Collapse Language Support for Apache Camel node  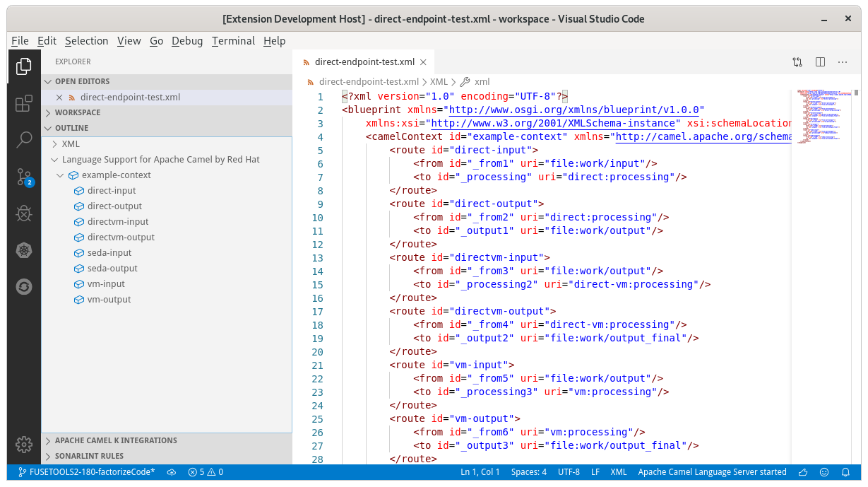(55, 160)
